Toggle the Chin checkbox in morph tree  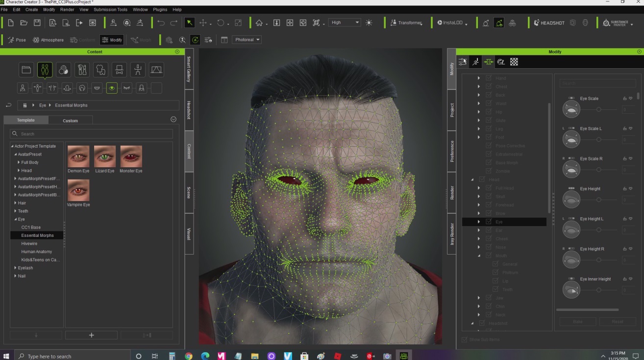click(x=489, y=306)
